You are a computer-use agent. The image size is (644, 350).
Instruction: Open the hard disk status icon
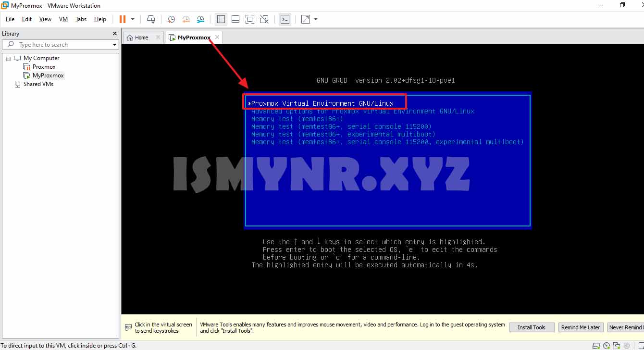(x=596, y=345)
